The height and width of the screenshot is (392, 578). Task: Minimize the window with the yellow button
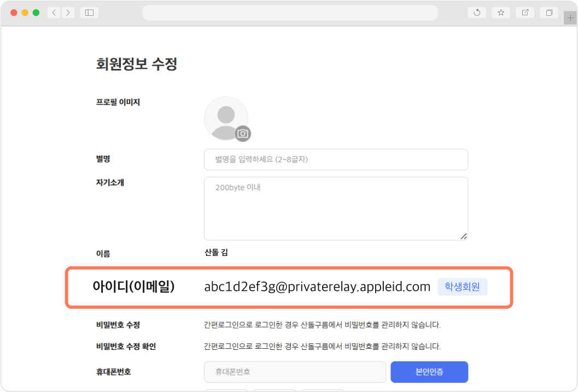click(x=25, y=13)
